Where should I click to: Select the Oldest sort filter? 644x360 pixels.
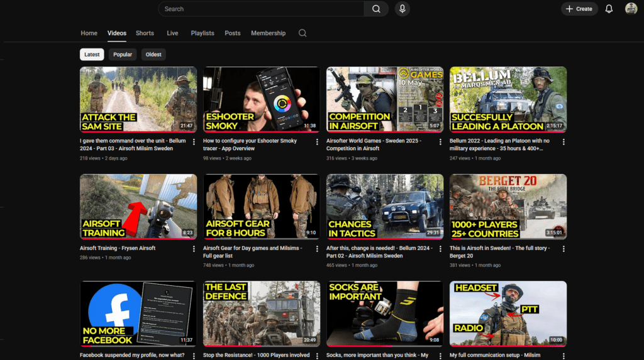pos(153,55)
